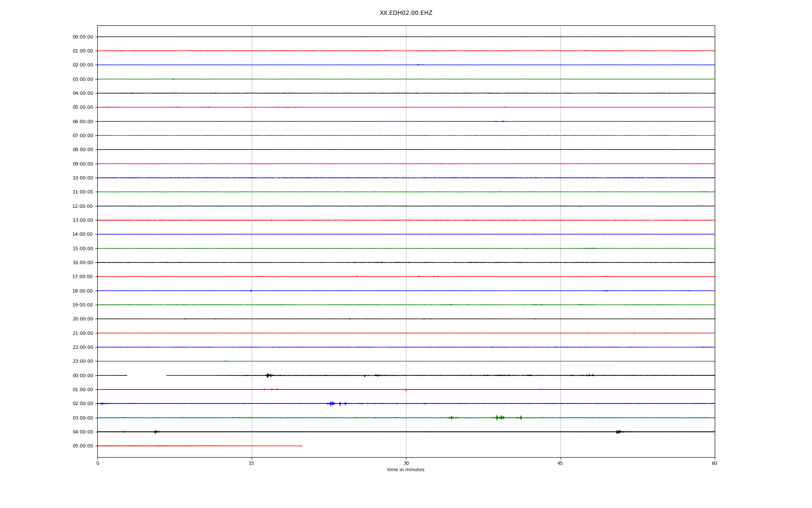Select the 17:00:00 row label
This screenshot has height=508, width=812.
click(x=83, y=276)
